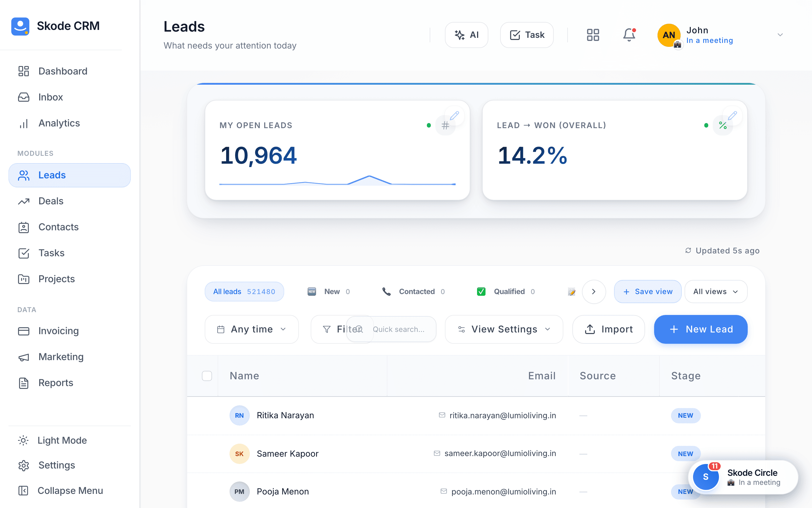Viewport: 812px width, 508px height.
Task: Click the Filter funnel icon
Action: [326, 329]
